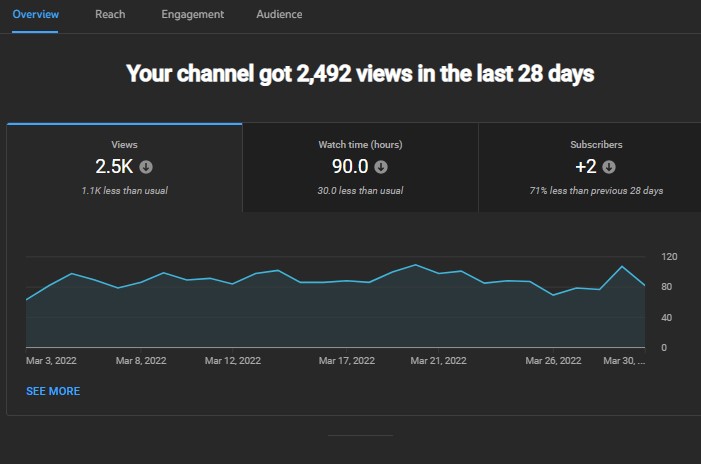
Task: Click the Mar 17, 2022 axis label
Action: (346, 361)
